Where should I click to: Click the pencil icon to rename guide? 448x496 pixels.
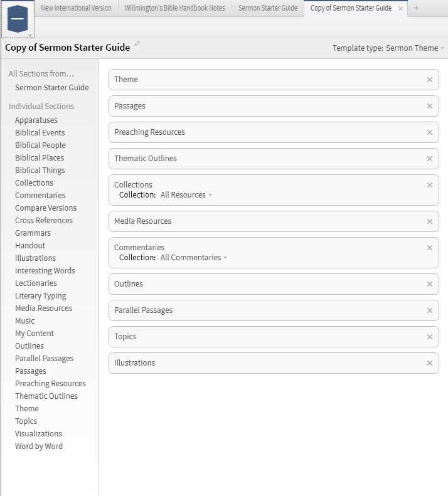tap(137, 44)
